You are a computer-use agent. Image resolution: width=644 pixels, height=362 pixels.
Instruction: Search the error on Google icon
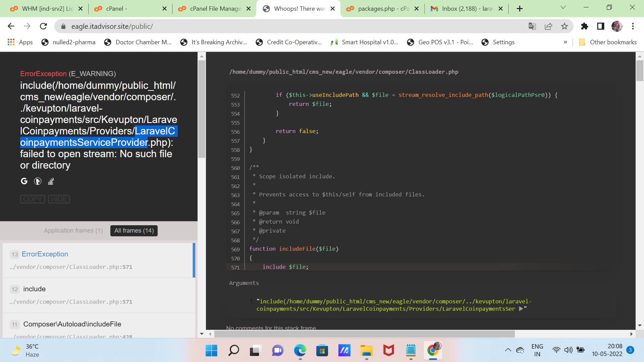coord(24,181)
